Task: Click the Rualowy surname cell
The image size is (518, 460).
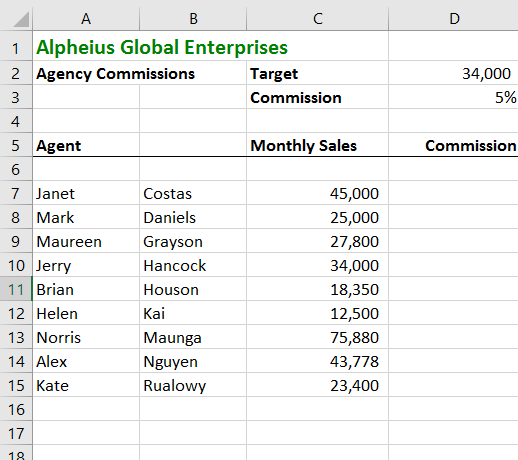Action: (193, 385)
